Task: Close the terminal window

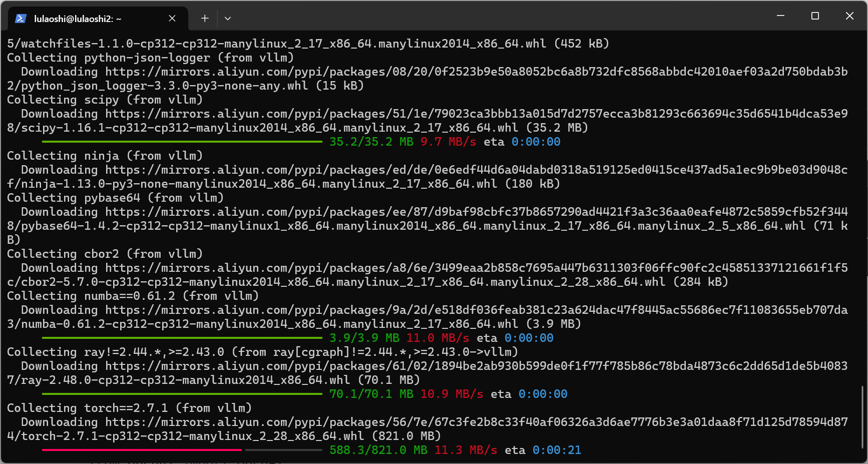Action: [x=849, y=16]
